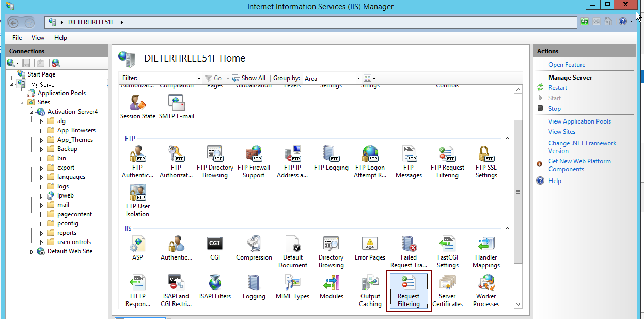644x319 pixels.
Task: Open the Handler Mappings feature icon
Action: coord(486,253)
